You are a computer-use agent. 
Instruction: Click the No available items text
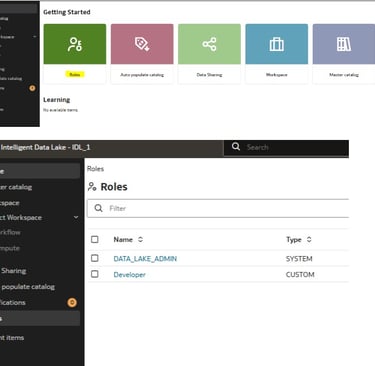pos(60,110)
